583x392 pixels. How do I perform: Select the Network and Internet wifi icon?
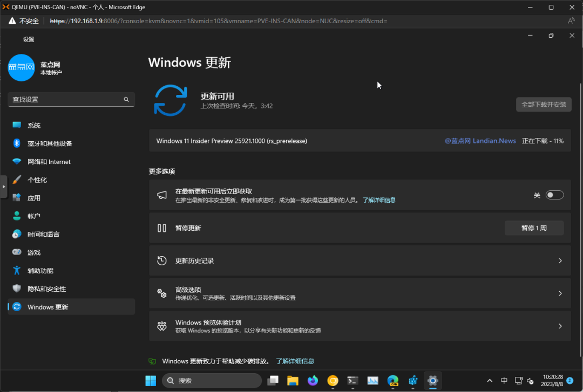point(17,161)
